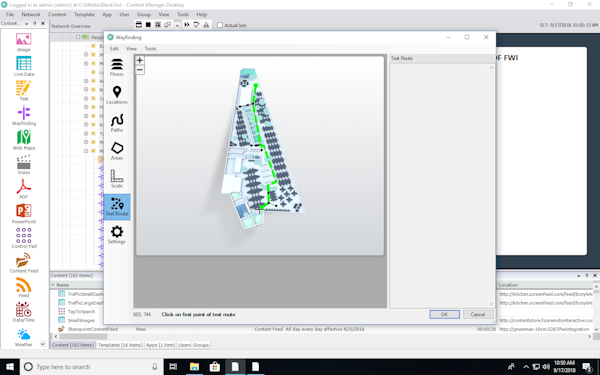Open Wayfinding Settings gear
This screenshot has height=375, width=600.
point(117,235)
